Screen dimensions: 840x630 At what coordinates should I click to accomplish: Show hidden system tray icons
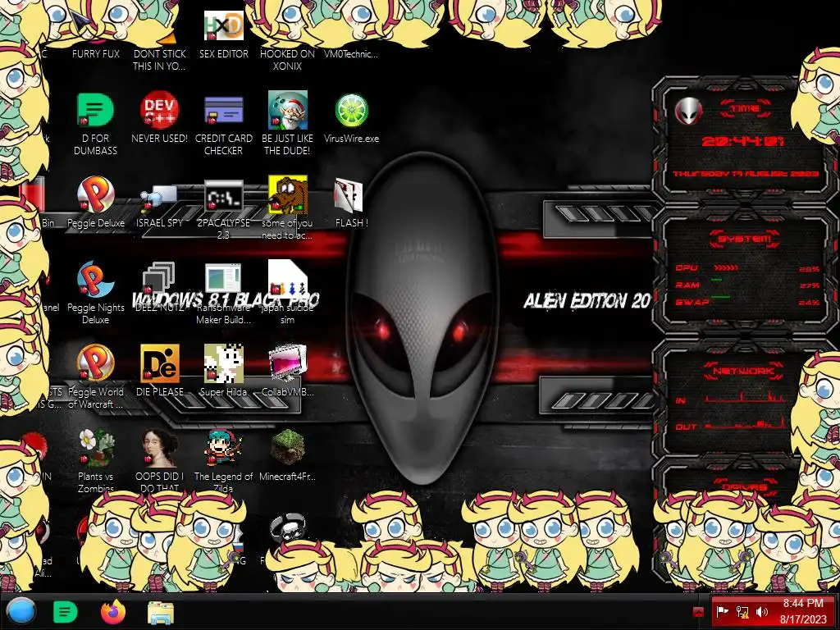coord(698,612)
